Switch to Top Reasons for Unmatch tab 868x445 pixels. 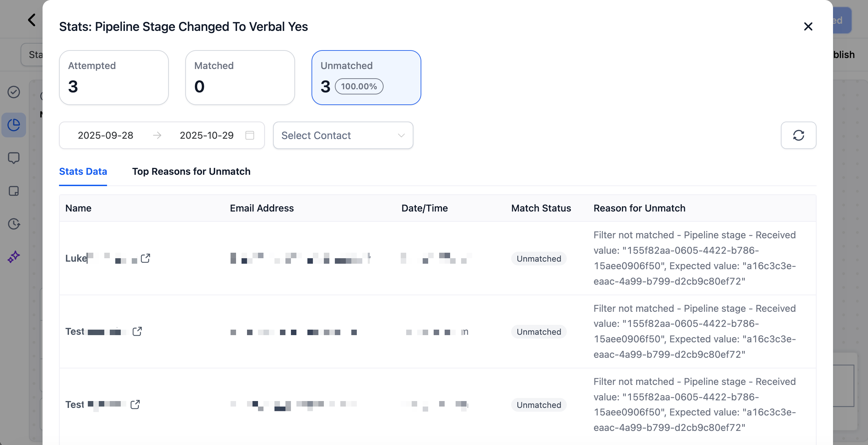[191, 171]
